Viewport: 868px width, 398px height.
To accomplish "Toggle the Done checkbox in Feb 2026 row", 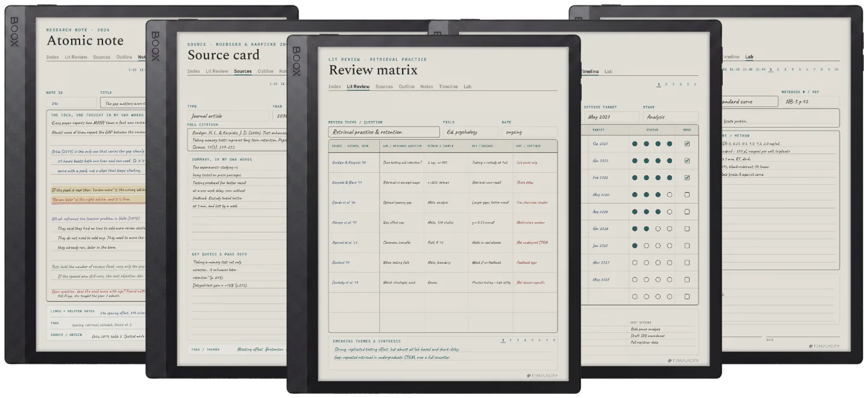I will pos(687,178).
